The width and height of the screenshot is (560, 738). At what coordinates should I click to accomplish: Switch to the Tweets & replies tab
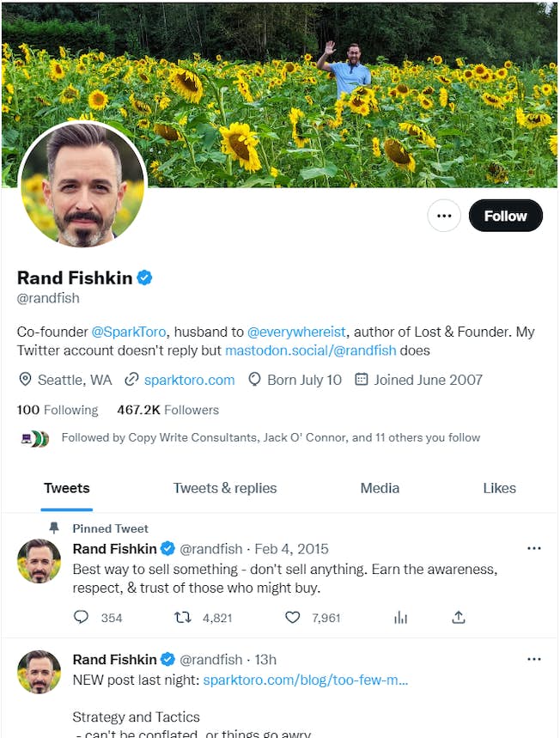coord(224,488)
